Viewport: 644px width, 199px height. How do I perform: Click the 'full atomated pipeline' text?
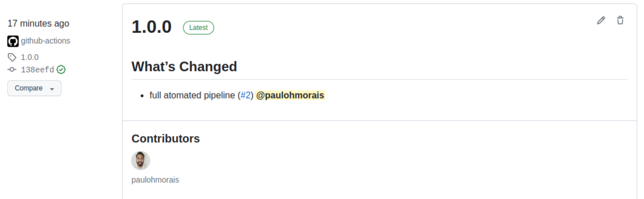[x=192, y=96]
